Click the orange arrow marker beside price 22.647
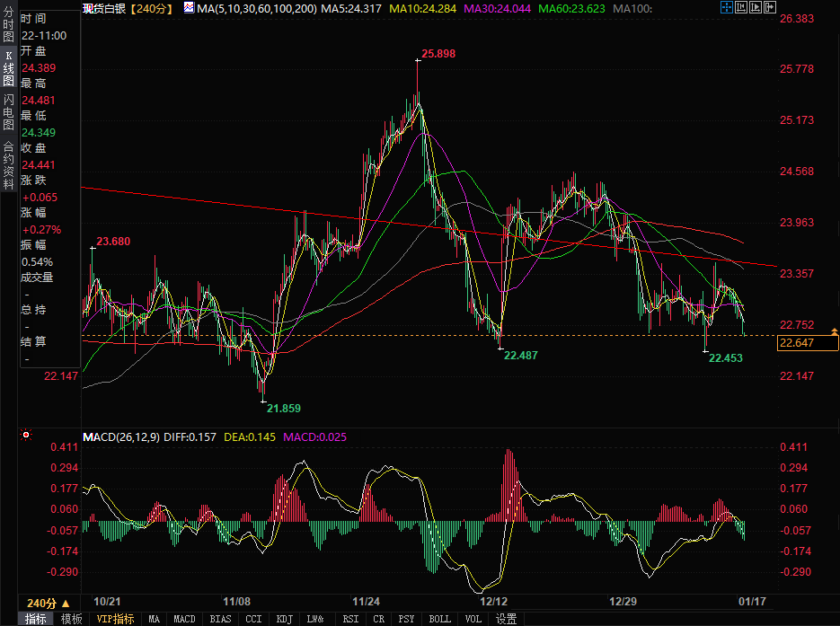Viewport: 840px width, 626px height. pos(834,332)
